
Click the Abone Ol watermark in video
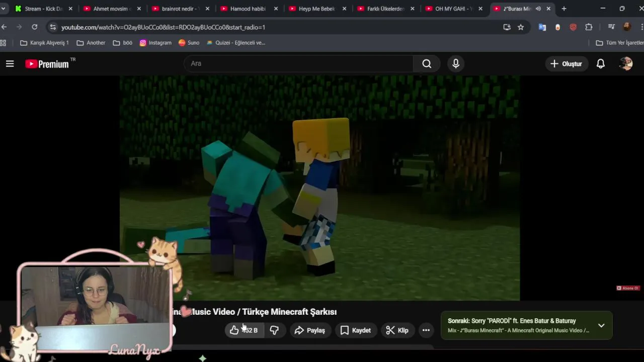pyautogui.click(x=628, y=288)
